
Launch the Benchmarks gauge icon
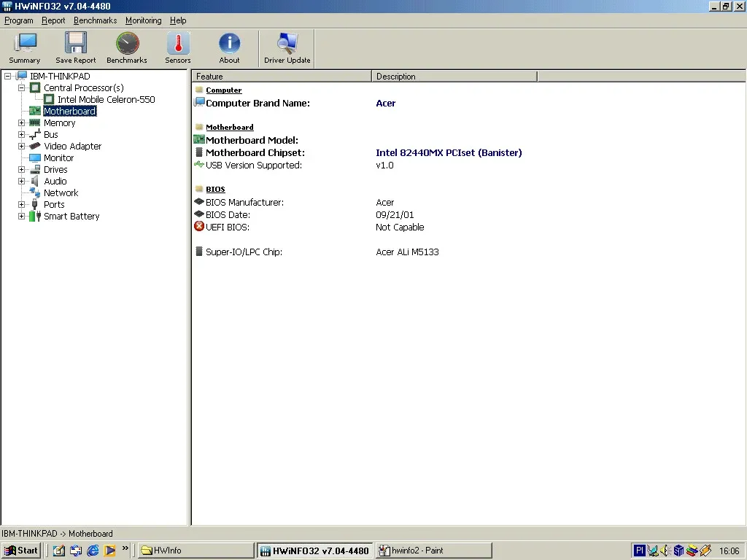click(127, 44)
